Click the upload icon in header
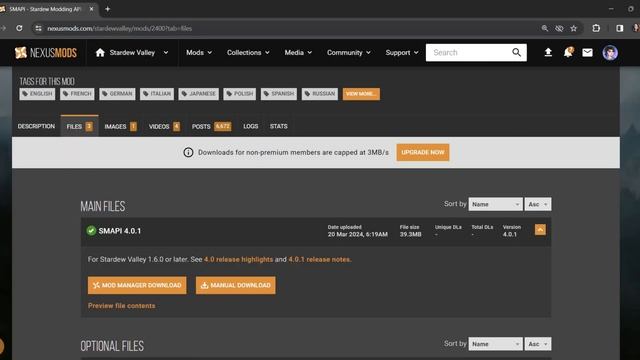 click(x=548, y=52)
